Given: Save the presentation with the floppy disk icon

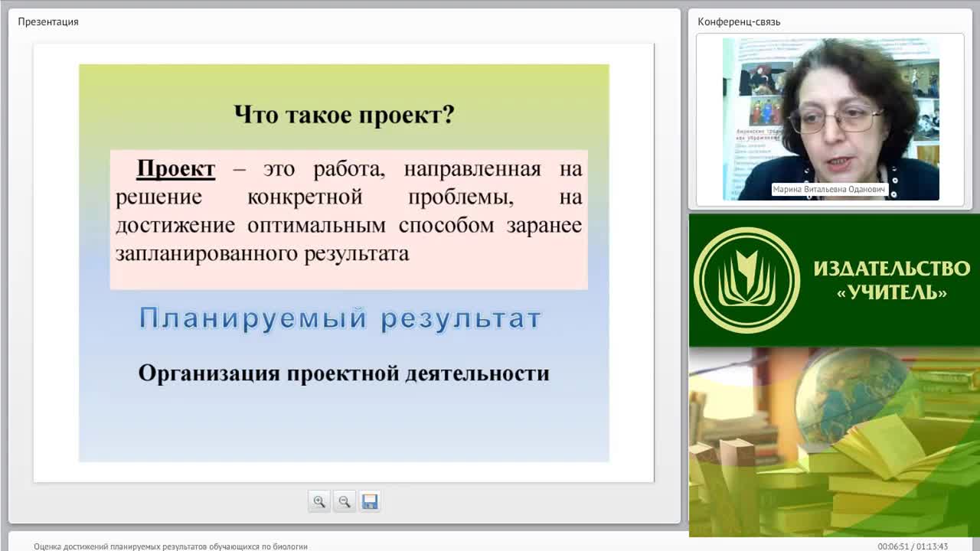Looking at the screenshot, I should click(370, 501).
